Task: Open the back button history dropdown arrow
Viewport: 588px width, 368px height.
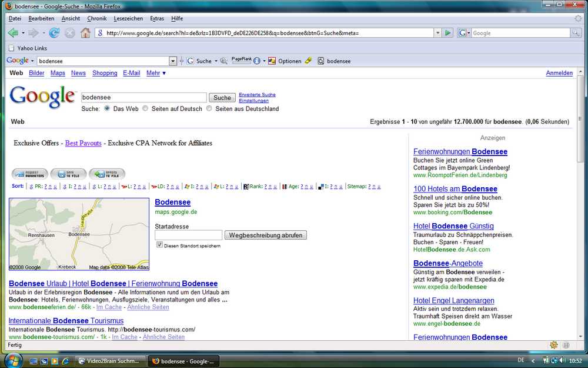Action: click(23, 33)
